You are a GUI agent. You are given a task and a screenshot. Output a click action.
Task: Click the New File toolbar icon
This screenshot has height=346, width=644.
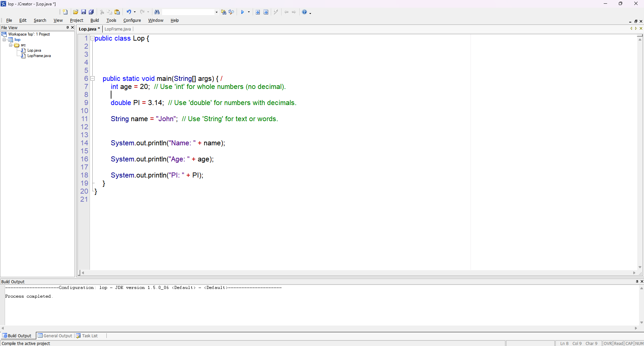65,12
